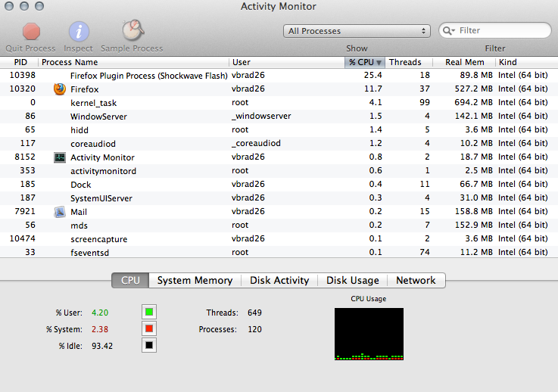Click the % User value 4.20
The image size is (558, 392).
(100, 313)
